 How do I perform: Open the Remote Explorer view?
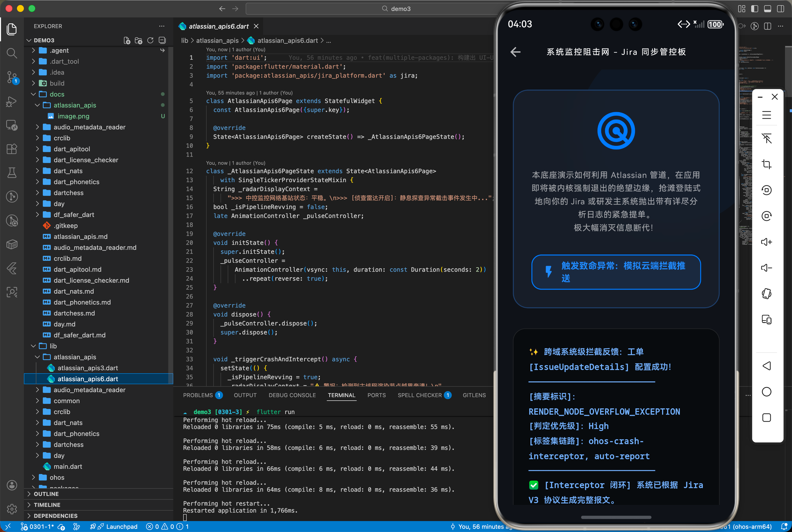click(x=12, y=125)
